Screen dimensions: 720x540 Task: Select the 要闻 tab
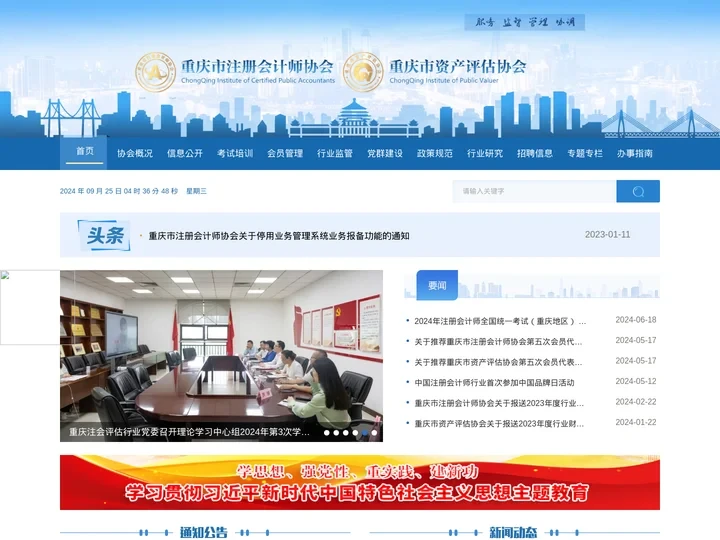pos(437,285)
